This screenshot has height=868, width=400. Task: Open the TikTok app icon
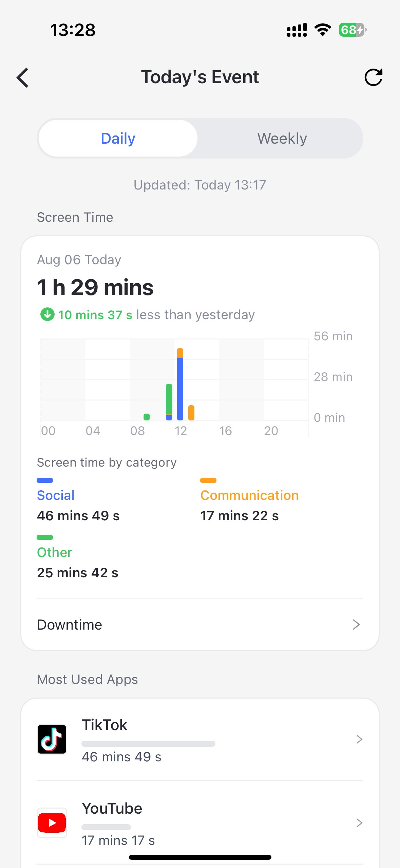(x=52, y=739)
